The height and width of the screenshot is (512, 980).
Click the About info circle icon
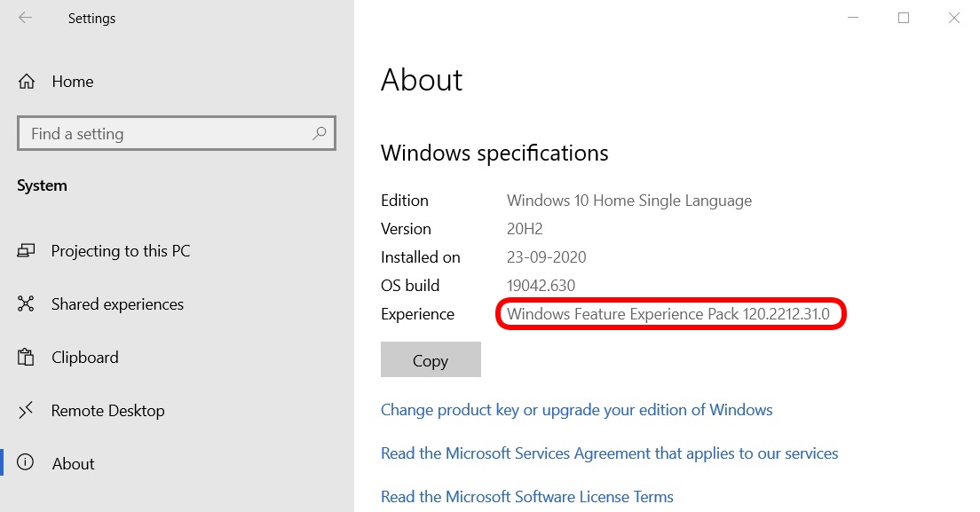point(25,462)
